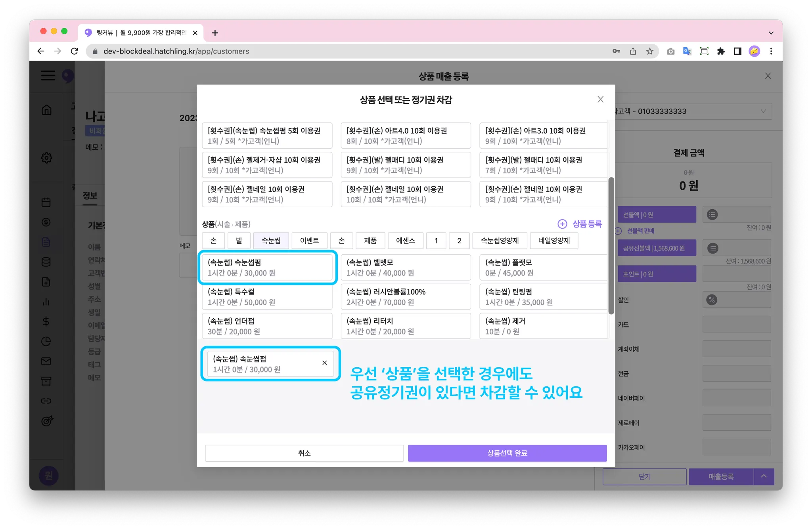This screenshot has width=812, height=529.
Task: Open Chrome tab search chevron
Action: 771,33
